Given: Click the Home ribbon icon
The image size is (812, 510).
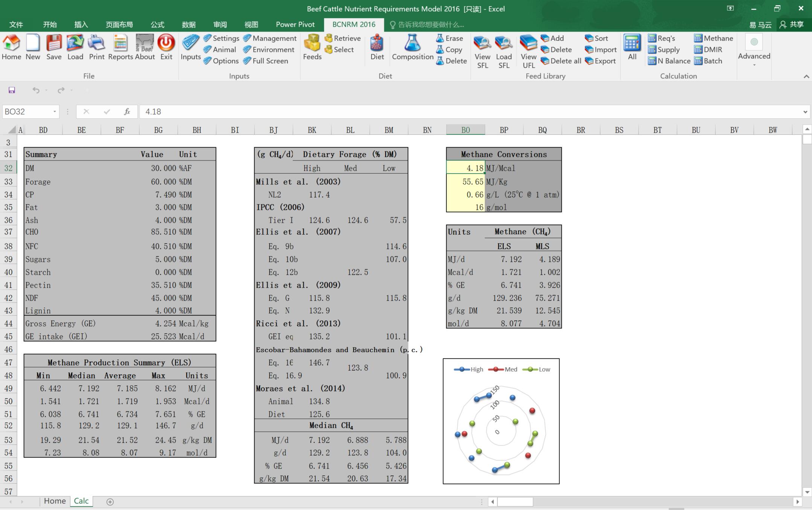Looking at the screenshot, I should click(11, 47).
